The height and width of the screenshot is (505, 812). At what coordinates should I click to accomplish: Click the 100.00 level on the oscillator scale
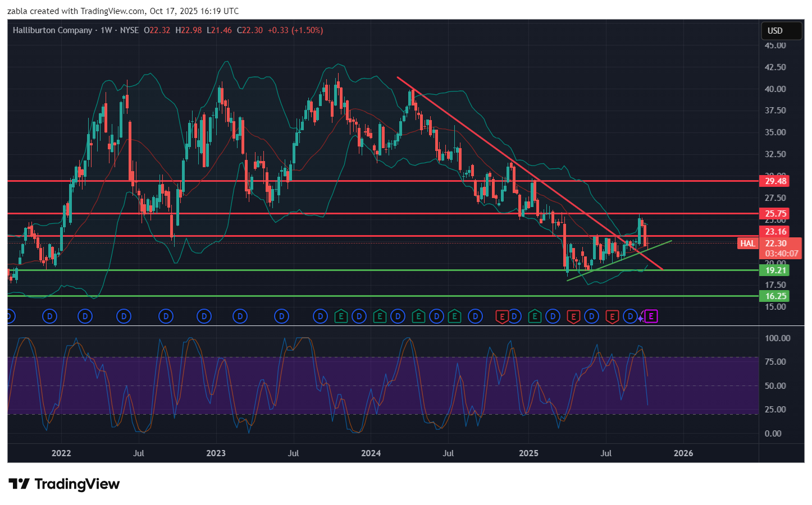[777, 338]
